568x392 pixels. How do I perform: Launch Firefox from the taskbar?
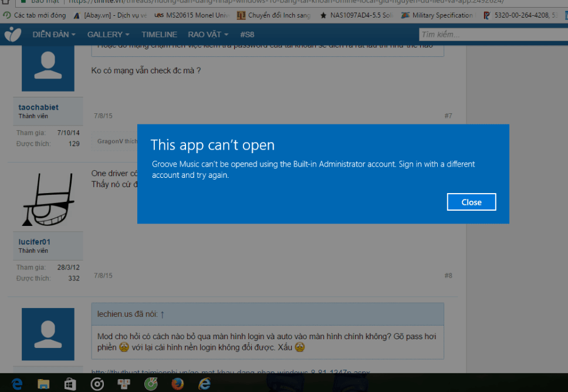[x=177, y=384]
